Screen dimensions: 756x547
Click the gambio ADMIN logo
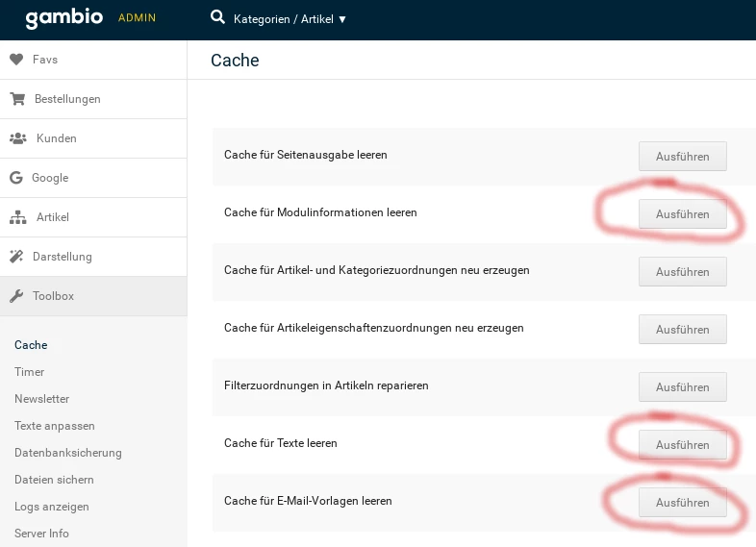coord(90,18)
